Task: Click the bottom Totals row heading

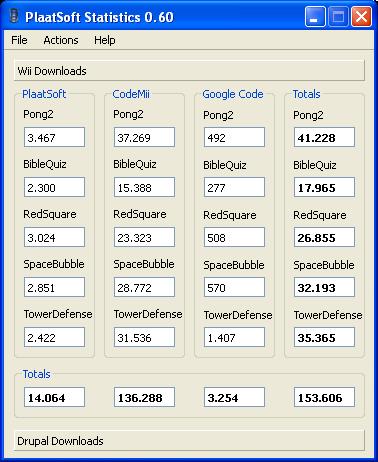Action: pos(36,374)
